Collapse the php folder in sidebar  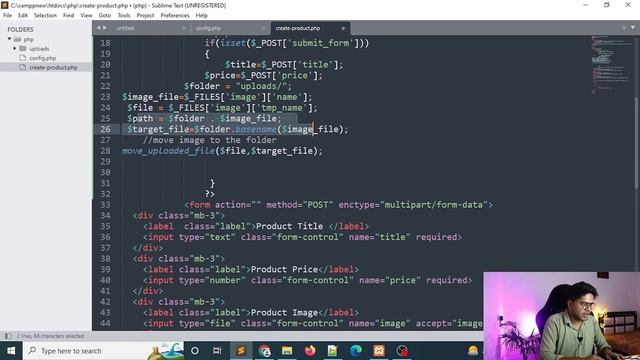click(9, 39)
